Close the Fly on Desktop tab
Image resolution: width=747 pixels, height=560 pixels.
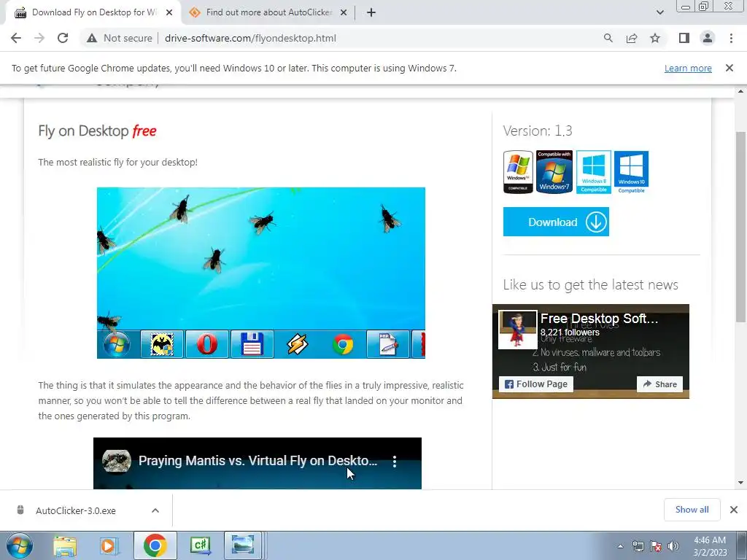click(169, 12)
